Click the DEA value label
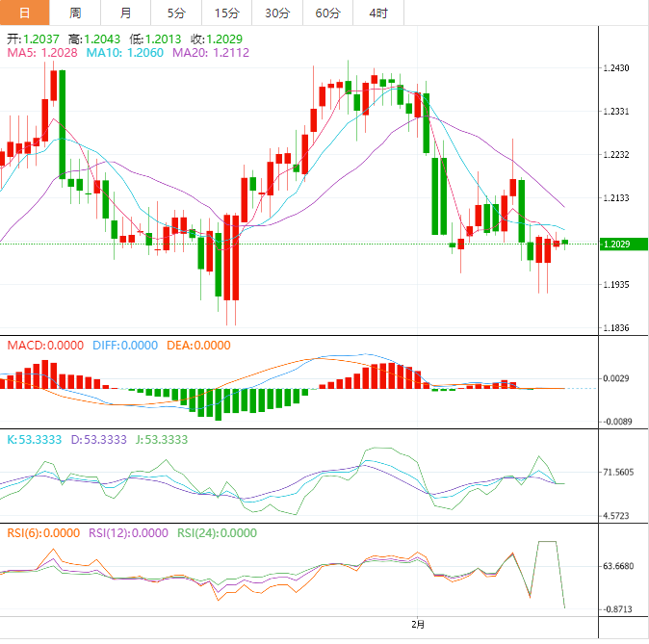Screen dimensions: 649x644 tap(198, 346)
